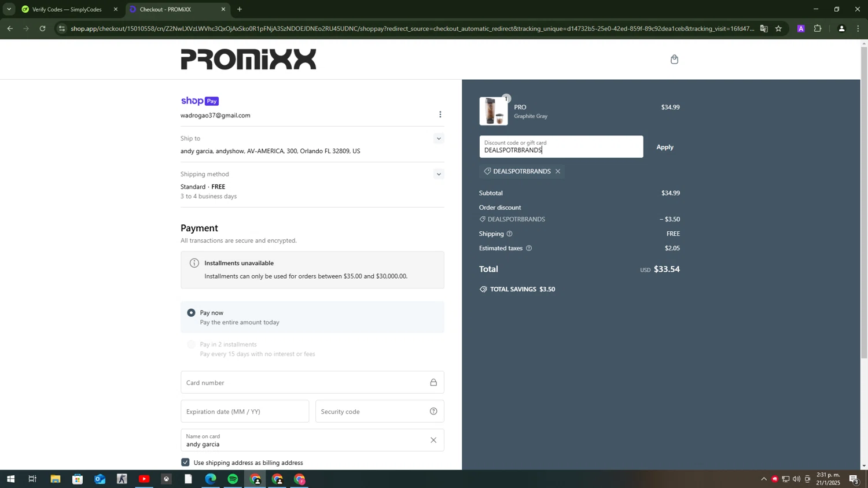Close the Verify Codes SimplyCodes tab
The height and width of the screenshot is (488, 868).
115,9
